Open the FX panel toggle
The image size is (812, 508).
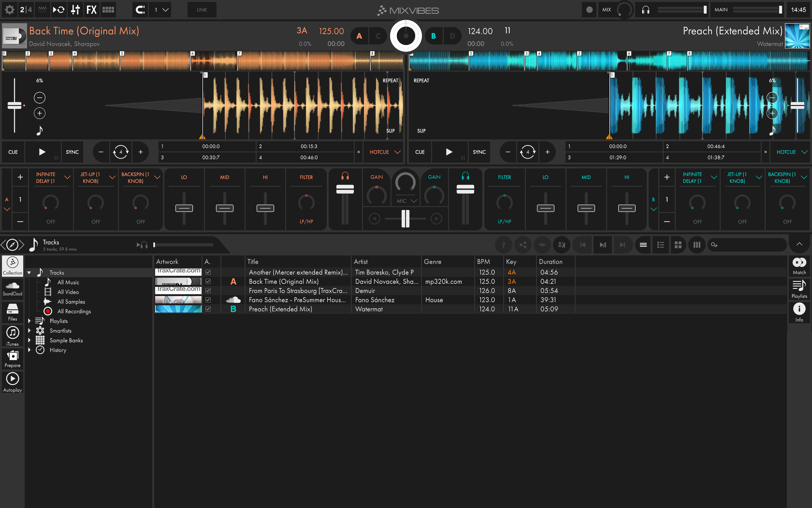click(91, 10)
